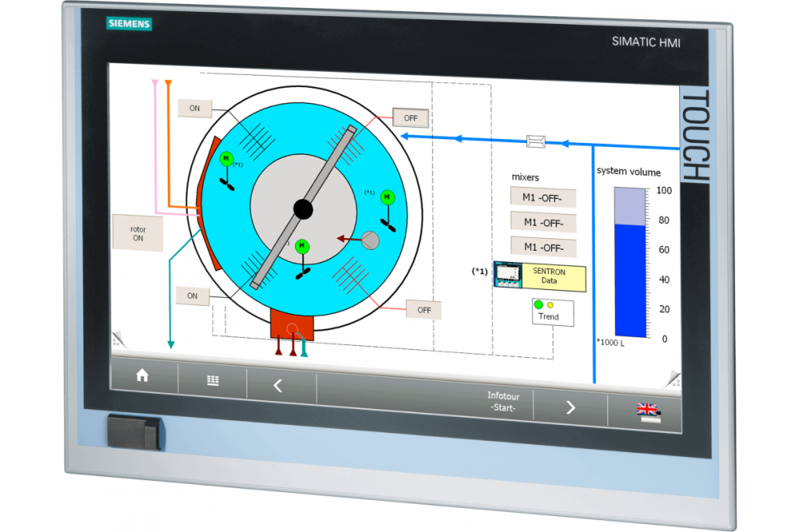Start the Infotour from navigation bar
The height and width of the screenshot is (532, 799).
click(503, 402)
